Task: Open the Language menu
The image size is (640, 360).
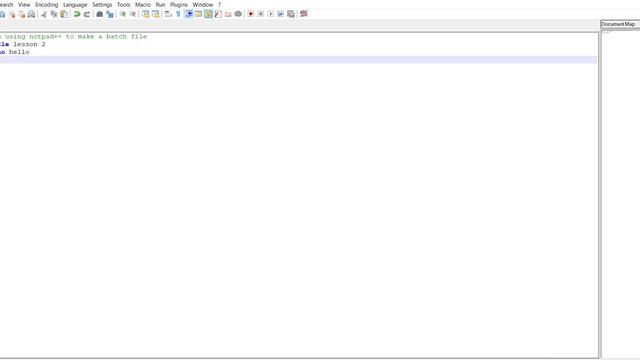Action: click(75, 4)
